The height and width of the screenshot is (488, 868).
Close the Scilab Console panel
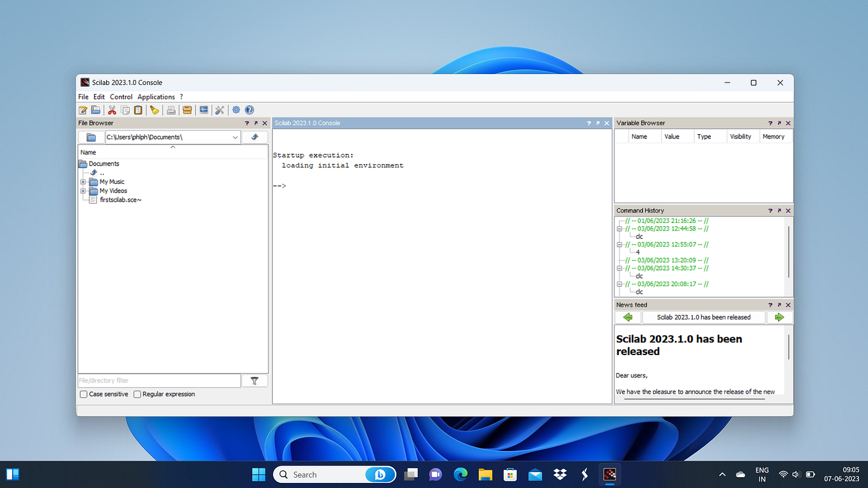coord(607,123)
